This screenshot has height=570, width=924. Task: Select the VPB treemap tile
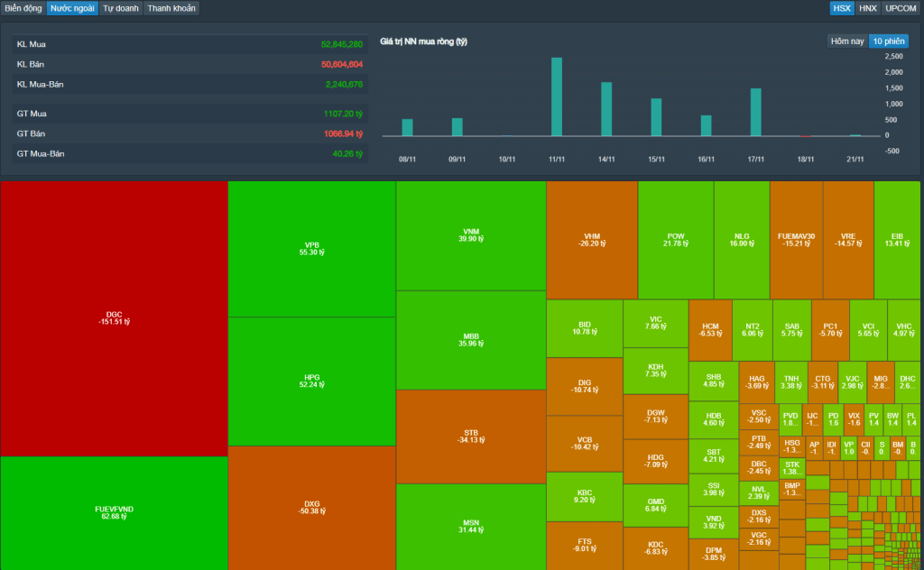311,249
